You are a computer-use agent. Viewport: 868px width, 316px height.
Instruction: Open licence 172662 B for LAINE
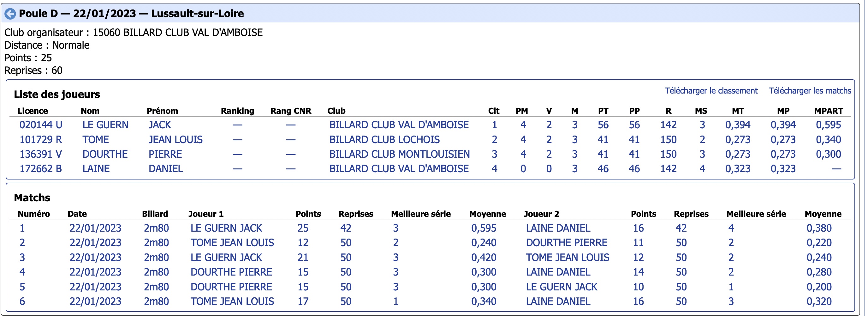pos(41,169)
